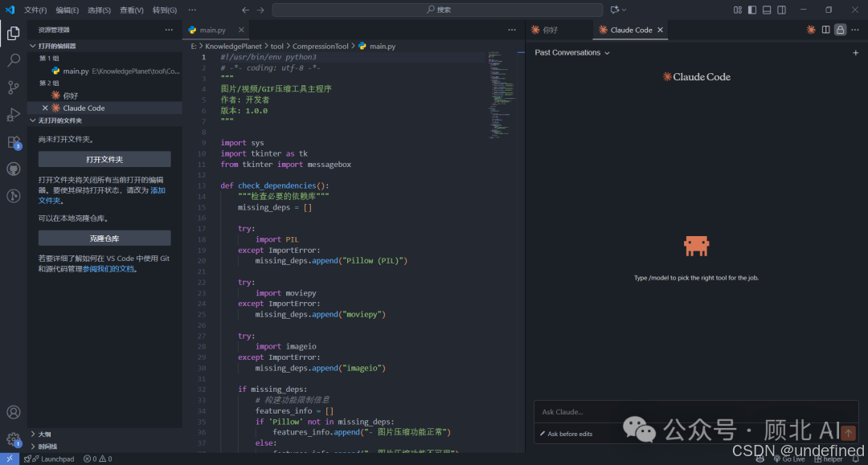Open errors and warnings count in status bar

point(97,459)
